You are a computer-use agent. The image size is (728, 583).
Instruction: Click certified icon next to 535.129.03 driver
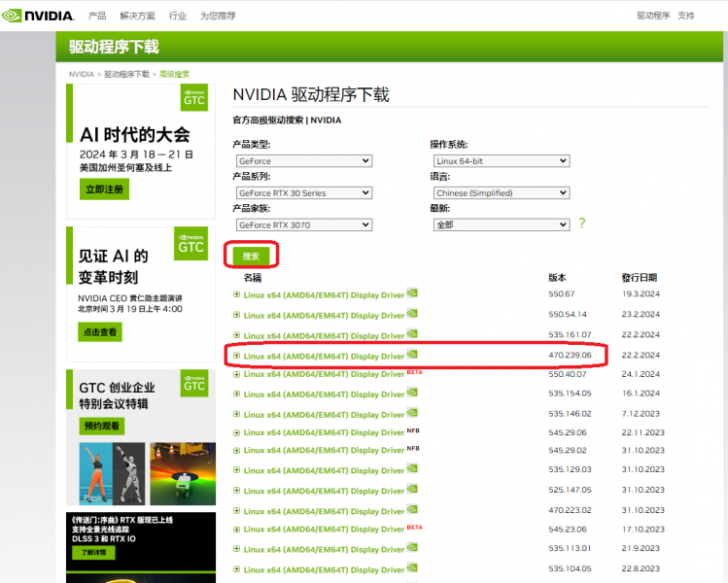point(412,468)
